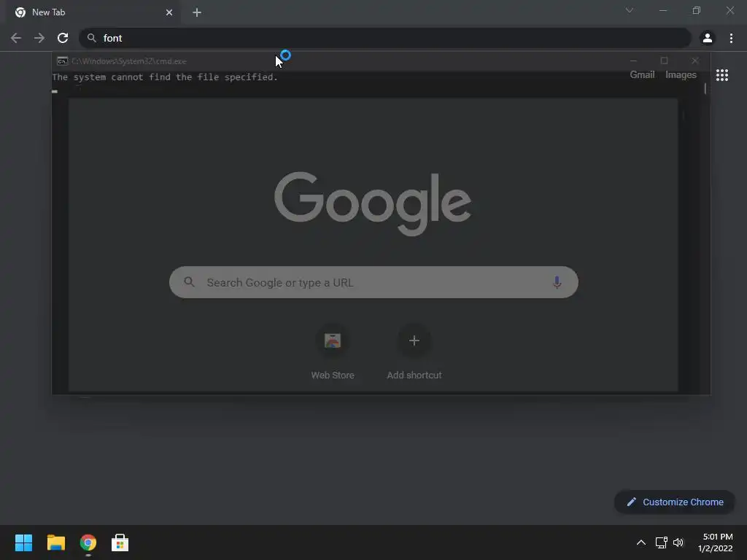Screen dimensions: 747x560
Task: Click the magnifier icon in Google search box
Action: tap(189, 282)
